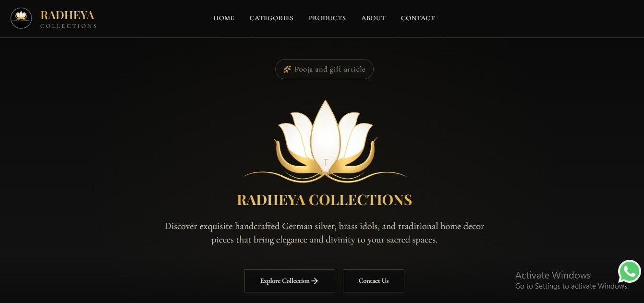Open the CATEGORIES menu item

pyautogui.click(x=271, y=18)
